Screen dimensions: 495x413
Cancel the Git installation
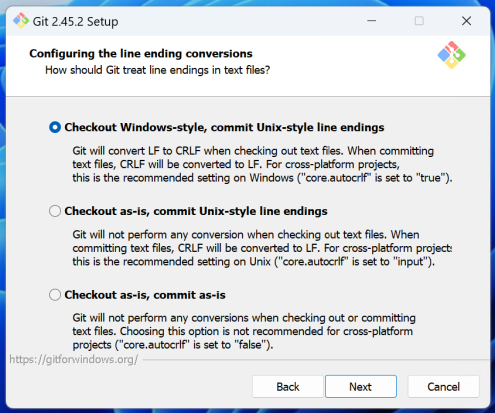click(x=443, y=387)
